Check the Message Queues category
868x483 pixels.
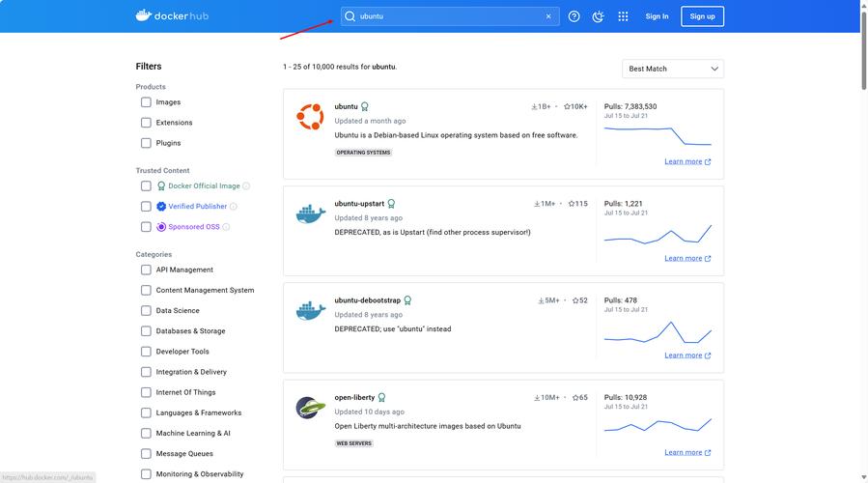click(146, 454)
